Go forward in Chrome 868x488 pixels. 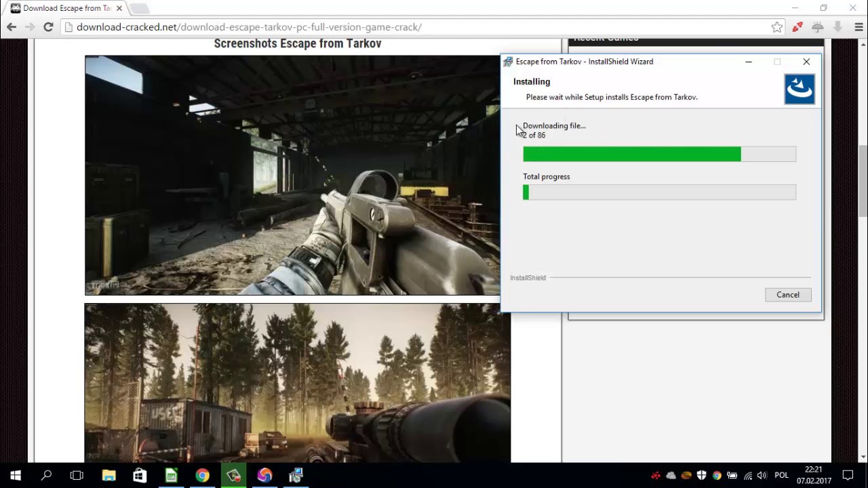30,27
